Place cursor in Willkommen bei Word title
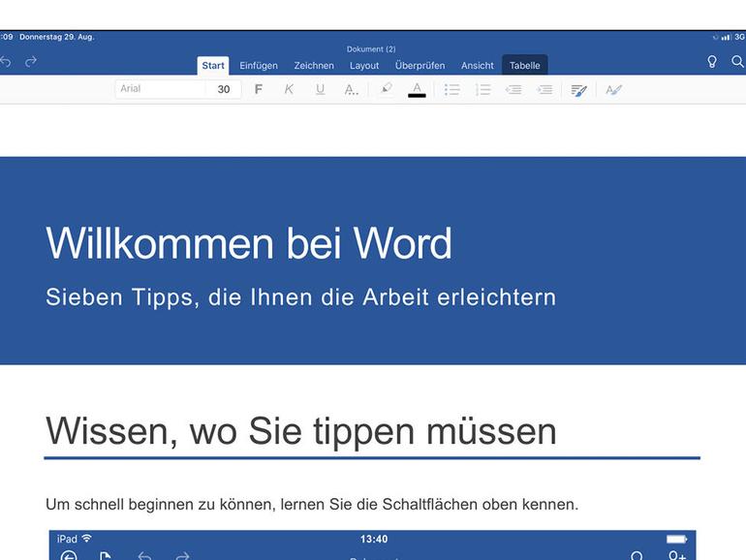The image size is (746, 560). 249,243
